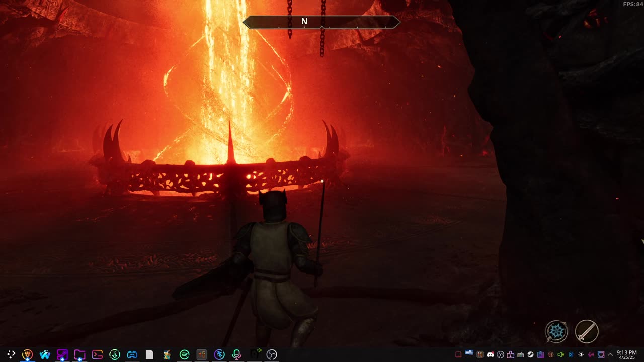Open the purple folder file manager

[79, 354]
